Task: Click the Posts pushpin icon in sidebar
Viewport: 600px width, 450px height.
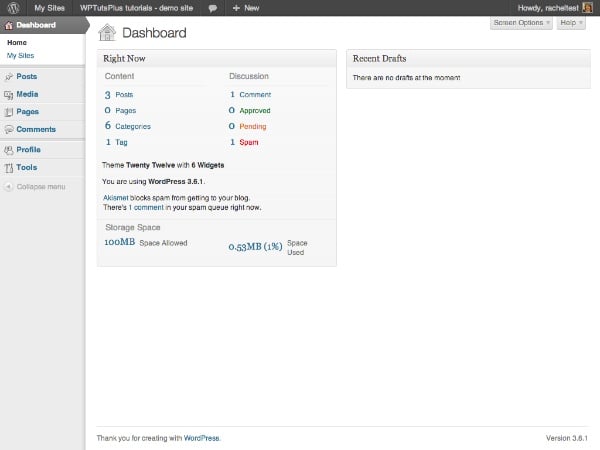Action: click(x=9, y=77)
